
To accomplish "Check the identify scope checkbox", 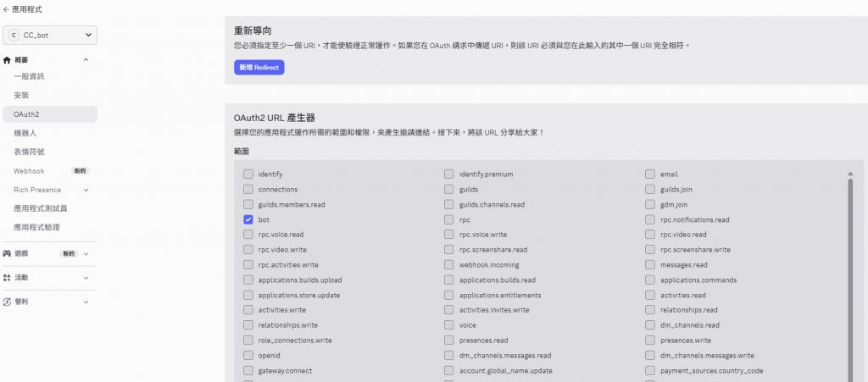I will coord(248,174).
